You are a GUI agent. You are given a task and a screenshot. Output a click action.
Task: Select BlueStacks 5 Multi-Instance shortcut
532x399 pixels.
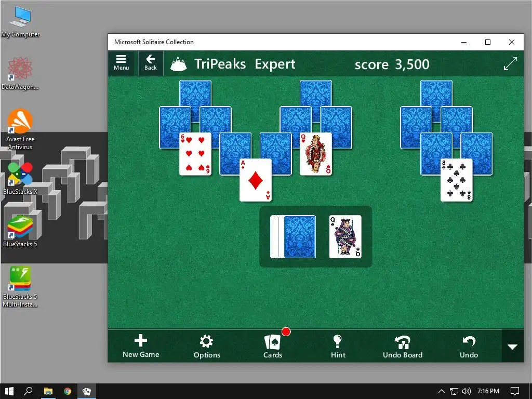(20, 287)
